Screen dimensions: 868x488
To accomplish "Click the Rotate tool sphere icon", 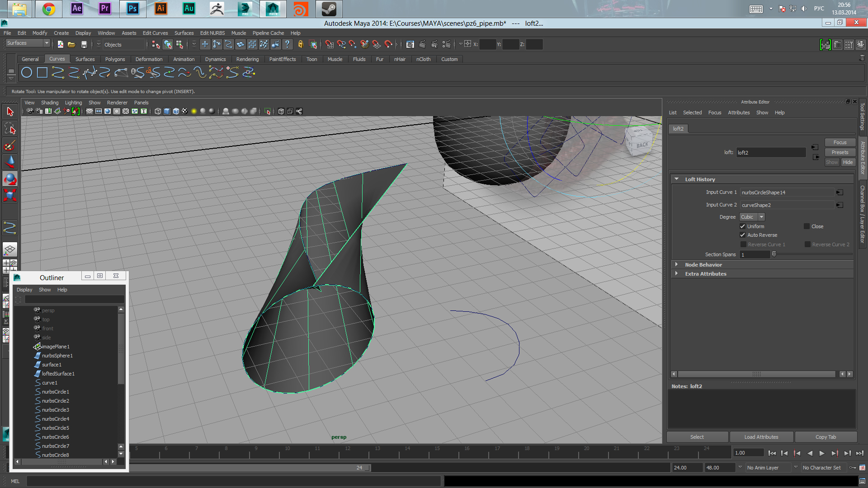I will tap(10, 179).
